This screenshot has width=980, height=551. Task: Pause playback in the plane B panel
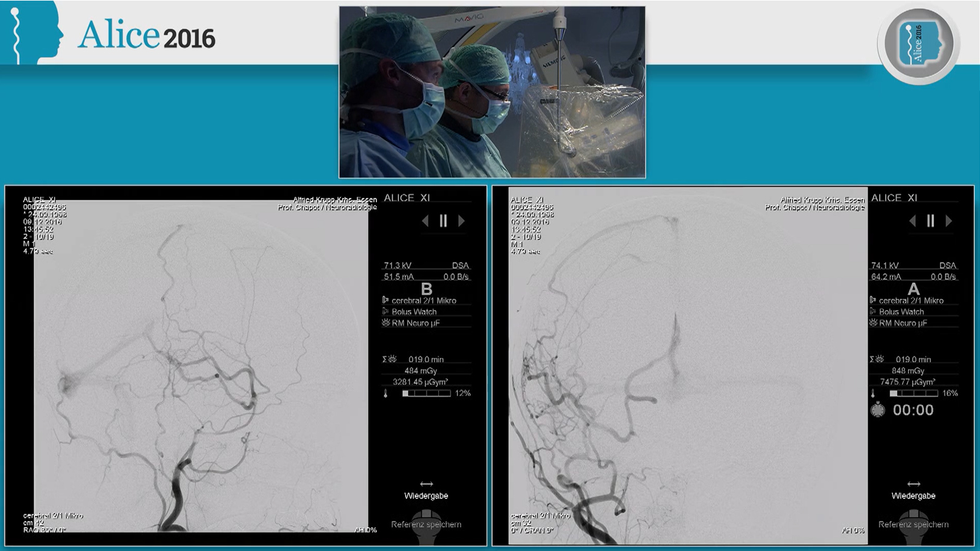[443, 221]
